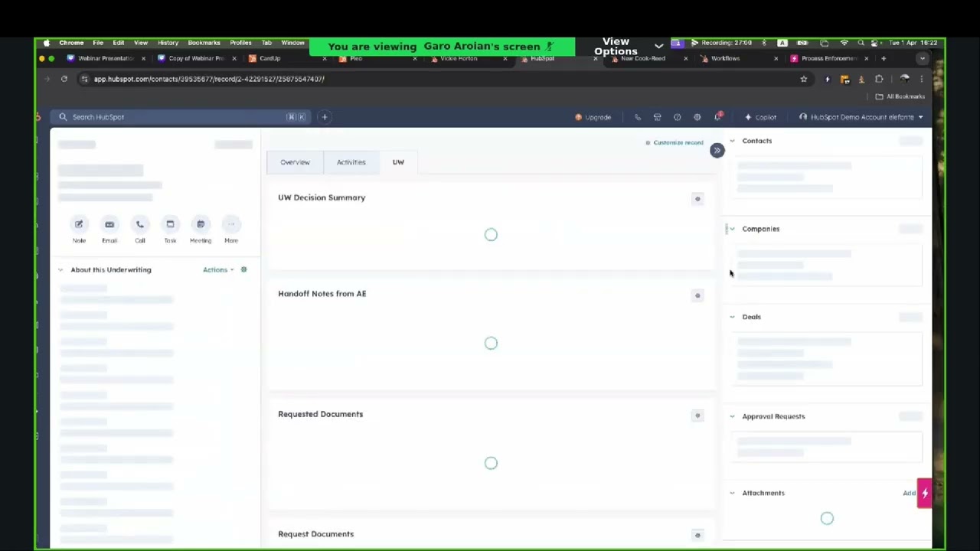Image resolution: width=980 pixels, height=551 pixels.
Task: Collapse right sidebar with double-arrow button
Action: [717, 150]
